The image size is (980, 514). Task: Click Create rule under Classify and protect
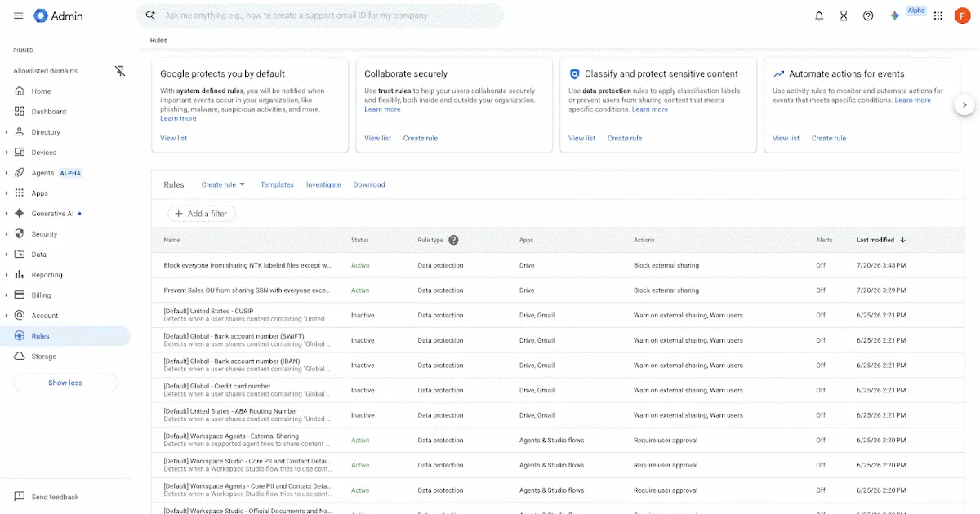[625, 138]
